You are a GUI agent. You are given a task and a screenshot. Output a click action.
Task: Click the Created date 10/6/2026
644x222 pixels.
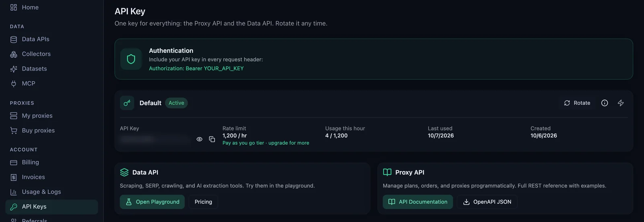pos(544,136)
